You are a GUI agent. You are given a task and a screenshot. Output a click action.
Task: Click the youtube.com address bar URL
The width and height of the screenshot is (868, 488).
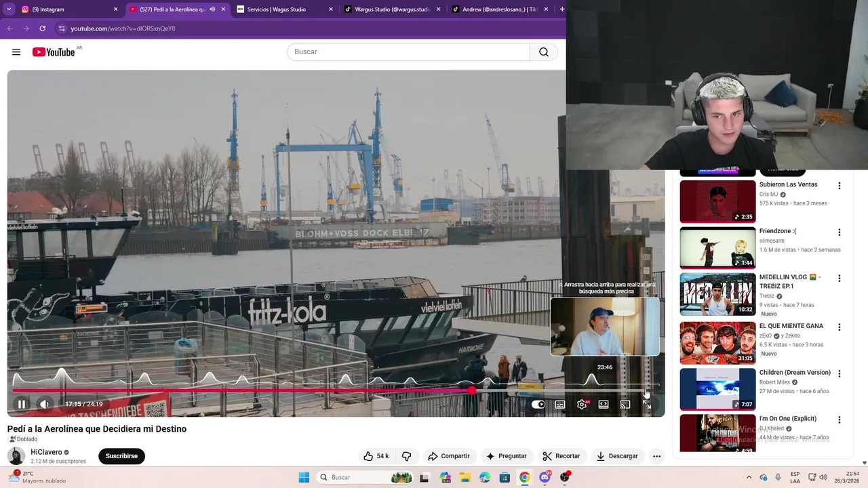(123, 28)
